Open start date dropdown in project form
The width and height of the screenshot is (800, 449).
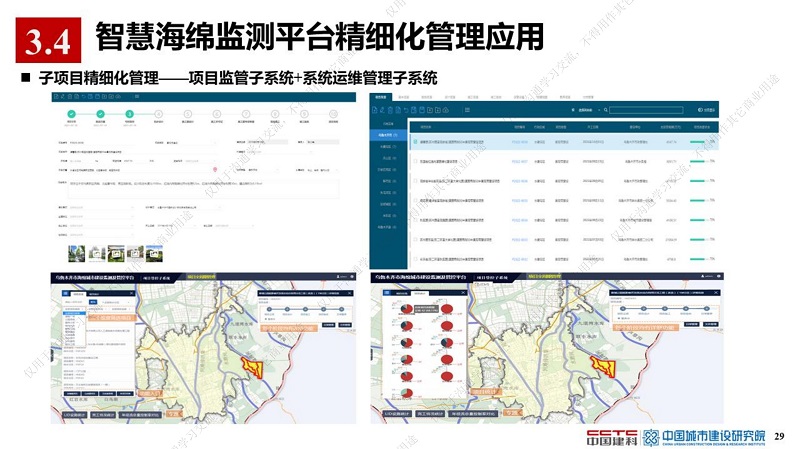[177, 226]
